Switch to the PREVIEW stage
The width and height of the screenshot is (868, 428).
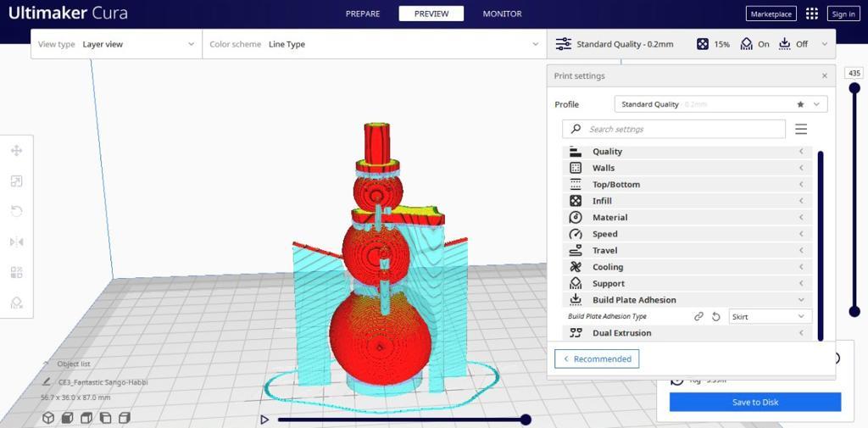click(x=431, y=14)
